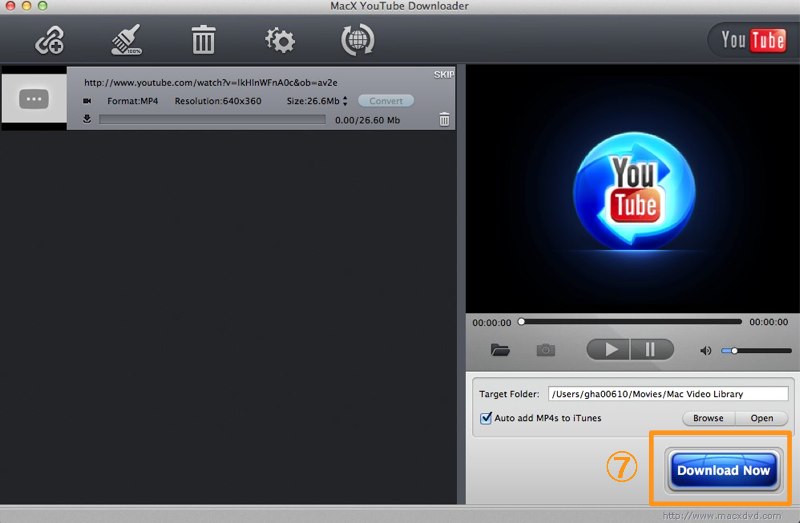Click the SKIP label on the download item
This screenshot has height=523, width=800.
(x=444, y=74)
